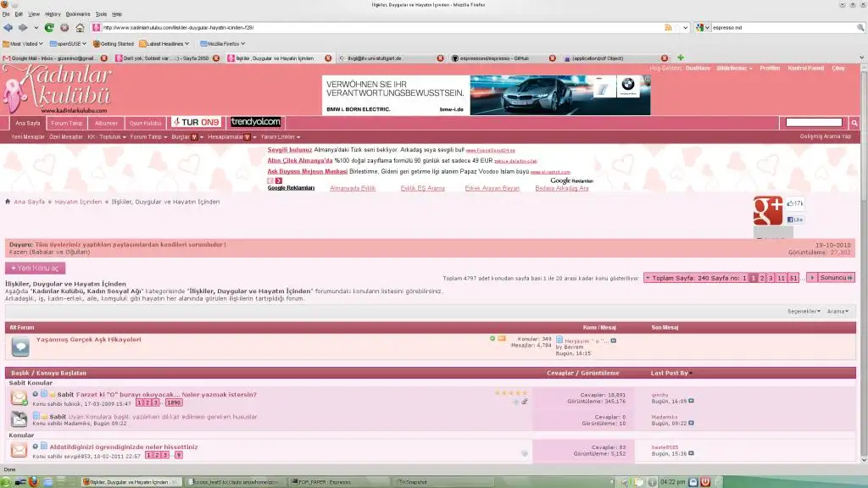Click page 1890 of the 'Farzet ki' topic

174,402
